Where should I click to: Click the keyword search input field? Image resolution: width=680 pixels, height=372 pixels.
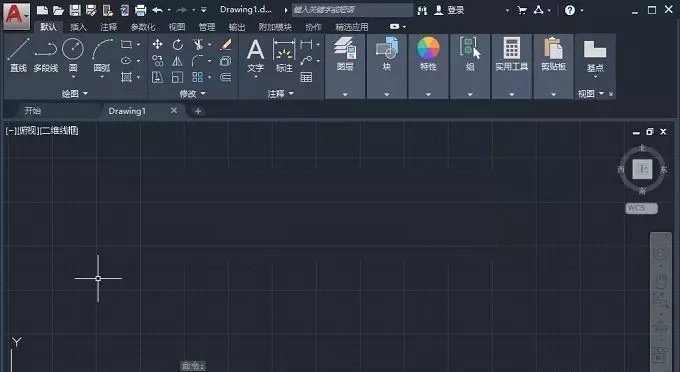coord(352,10)
